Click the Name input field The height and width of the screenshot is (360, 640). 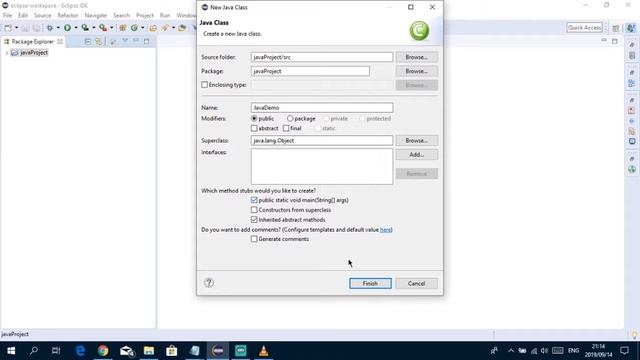pyautogui.click(x=322, y=108)
